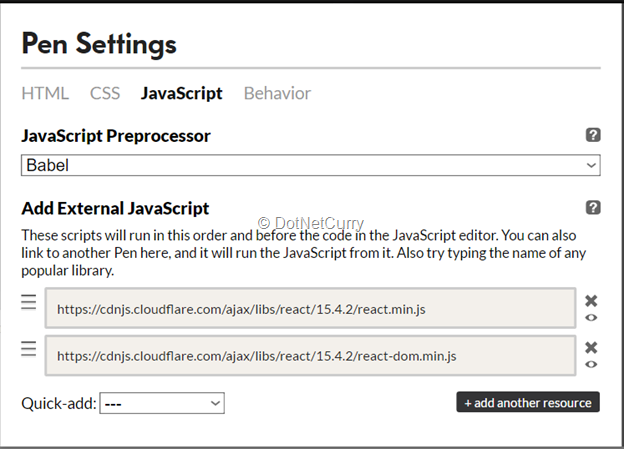Click the Pen Settings heading
Screen dimensions: 624x449
[x=99, y=44]
